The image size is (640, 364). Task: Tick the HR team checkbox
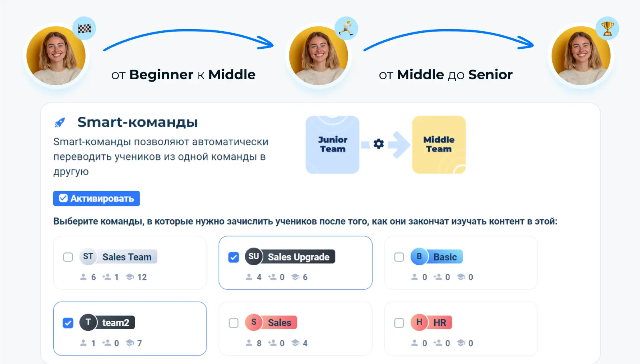click(x=399, y=323)
